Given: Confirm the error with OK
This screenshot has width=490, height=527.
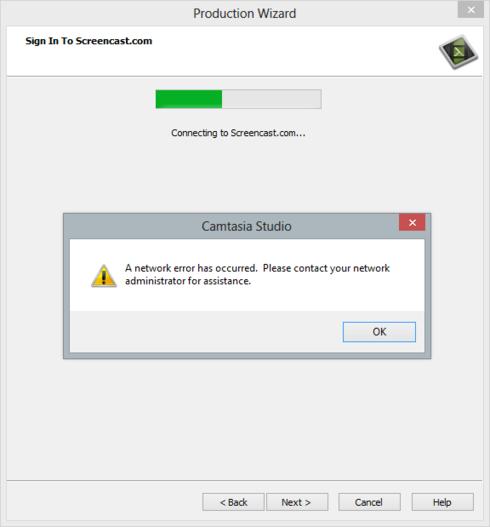Looking at the screenshot, I should pos(379,332).
